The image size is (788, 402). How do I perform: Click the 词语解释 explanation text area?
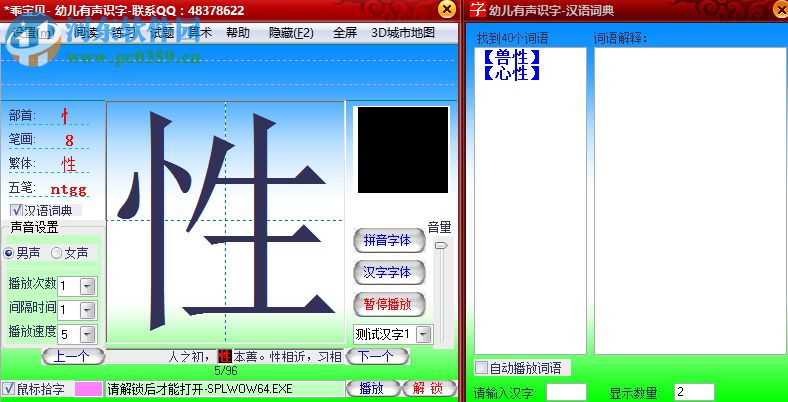[690, 201]
